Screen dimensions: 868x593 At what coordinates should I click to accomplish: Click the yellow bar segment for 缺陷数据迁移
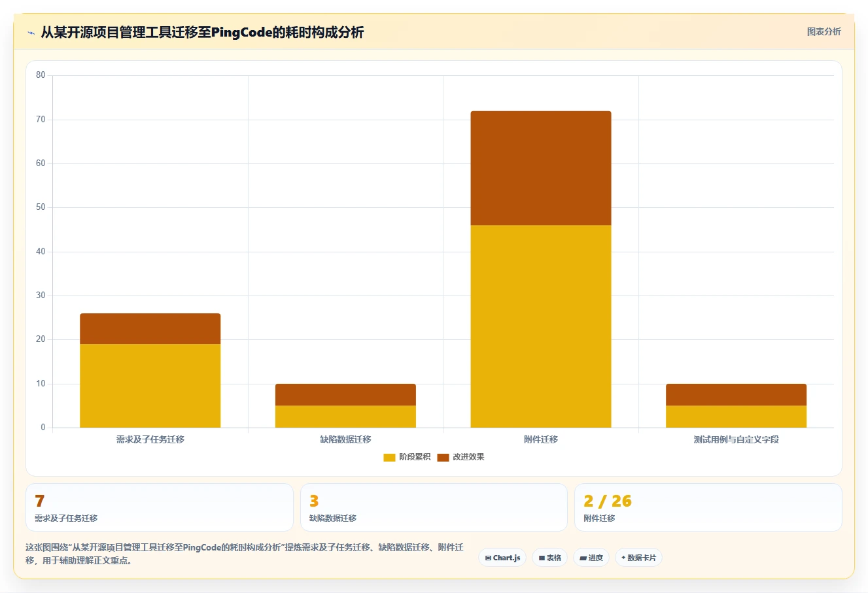point(345,416)
